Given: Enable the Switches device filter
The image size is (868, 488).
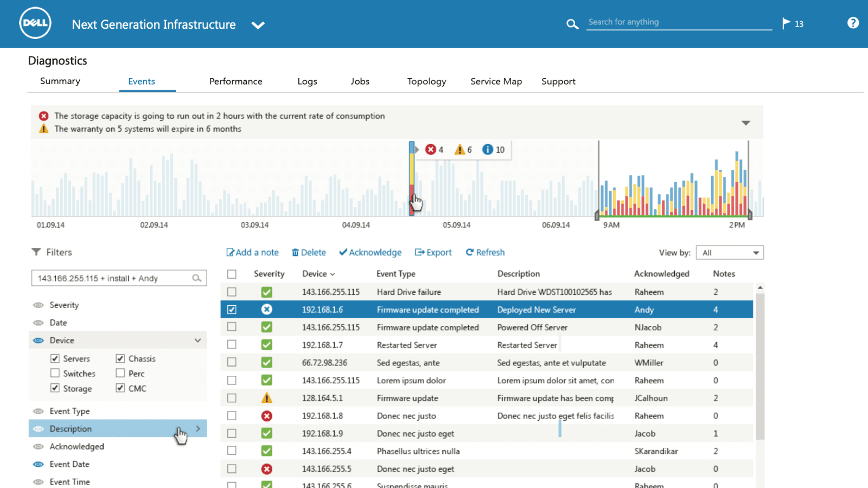Looking at the screenshot, I should [x=55, y=373].
